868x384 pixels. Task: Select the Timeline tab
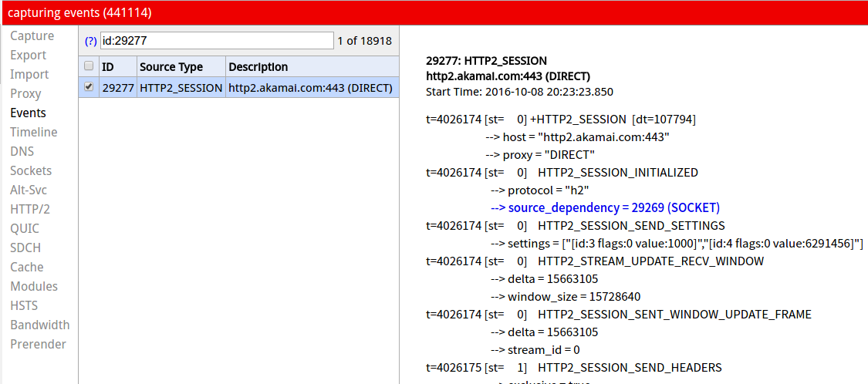click(x=34, y=133)
